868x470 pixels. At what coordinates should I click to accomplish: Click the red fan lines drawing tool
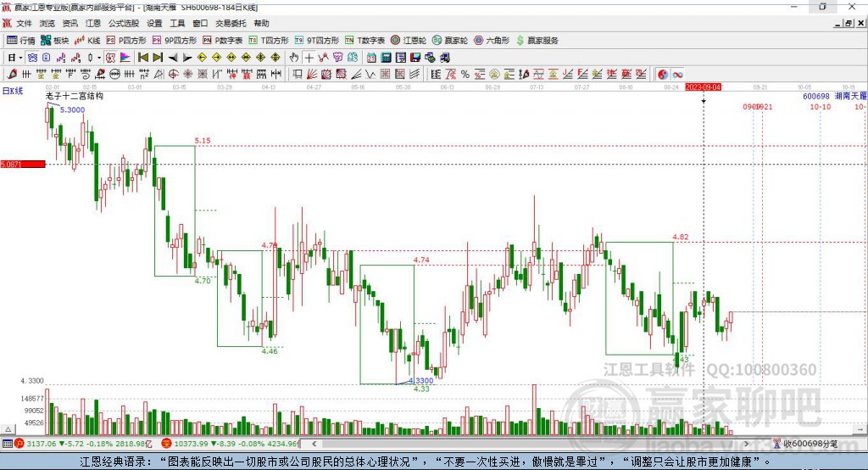(312, 74)
